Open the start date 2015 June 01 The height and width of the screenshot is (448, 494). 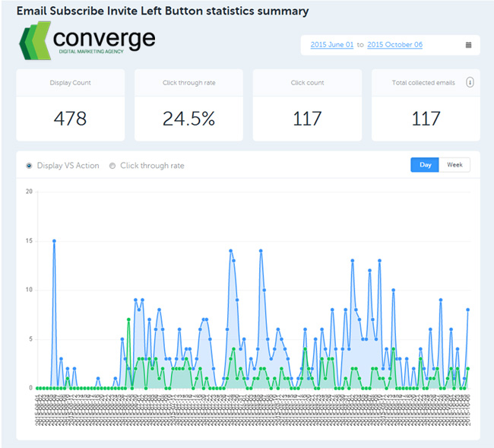click(x=332, y=45)
